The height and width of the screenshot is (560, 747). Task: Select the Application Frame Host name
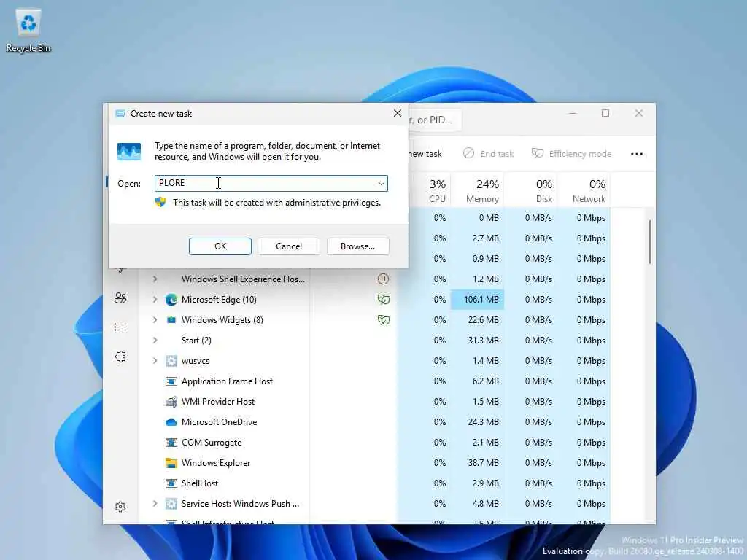(x=228, y=381)
